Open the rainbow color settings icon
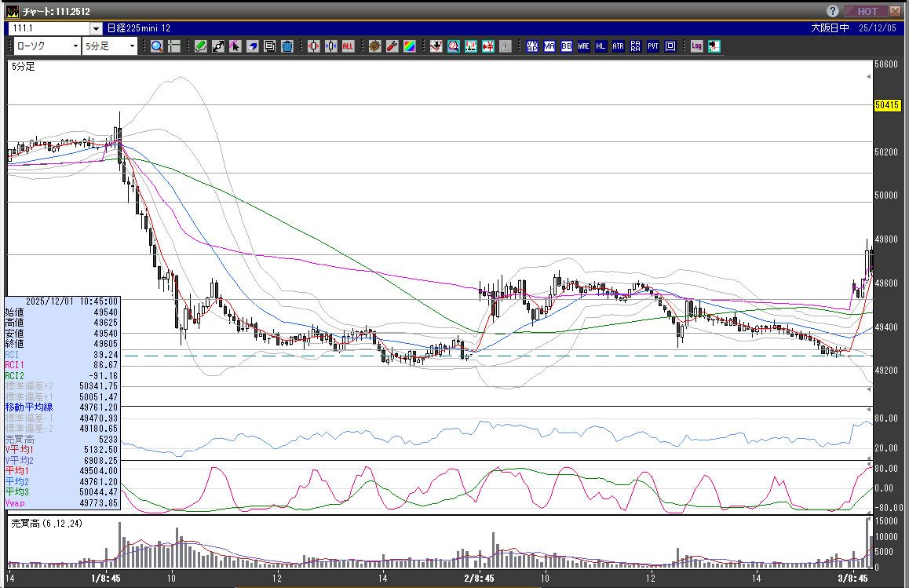 click(409, 46)
